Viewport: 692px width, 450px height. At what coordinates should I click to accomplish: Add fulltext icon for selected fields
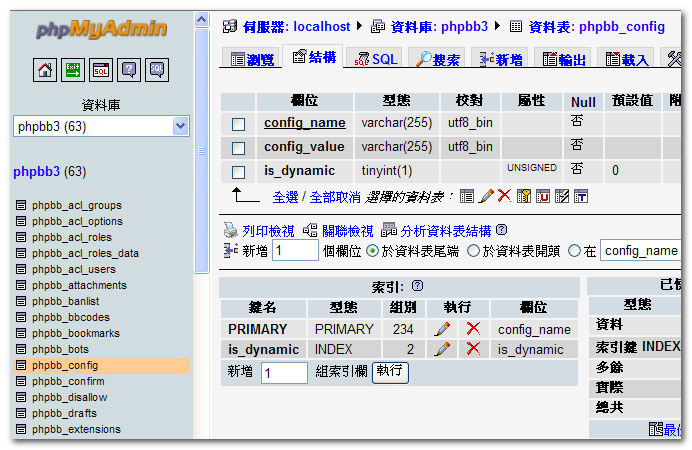pyautogui.click(x=581, y=196)
